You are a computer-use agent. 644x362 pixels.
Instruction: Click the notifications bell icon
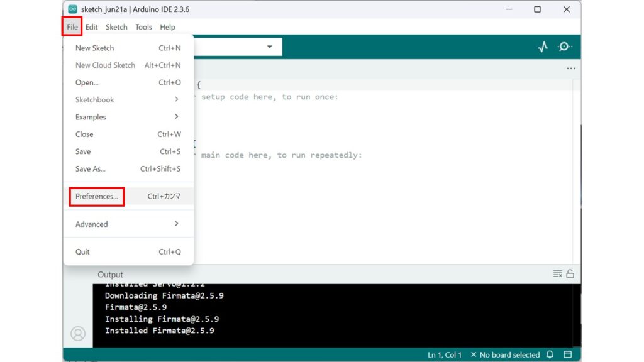(x=550, y=354)
